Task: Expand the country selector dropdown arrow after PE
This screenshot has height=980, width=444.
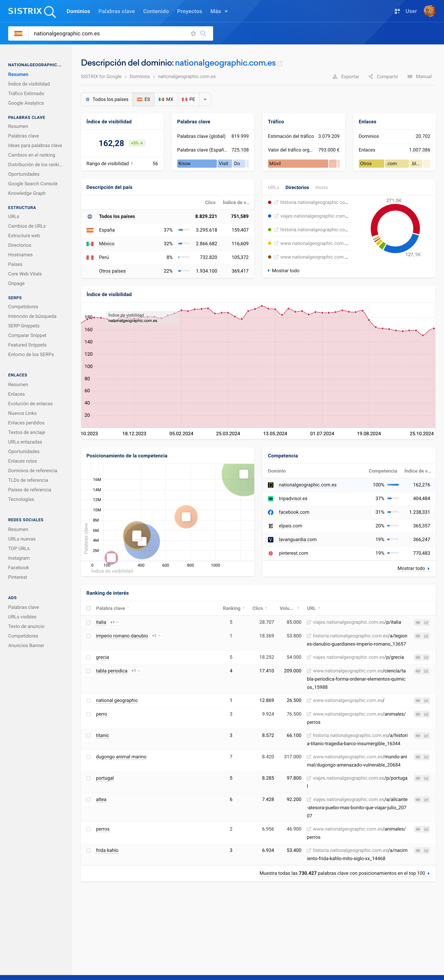Action: 205,100
